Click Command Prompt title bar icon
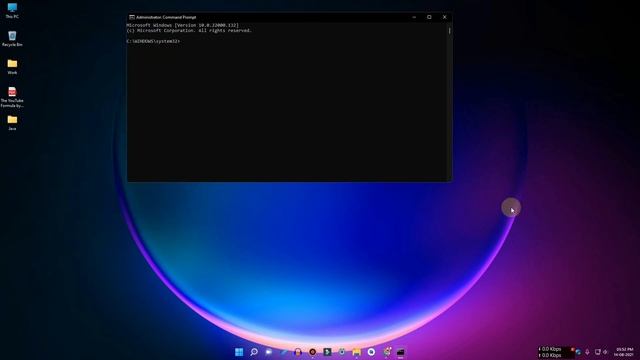 [132, 17]
